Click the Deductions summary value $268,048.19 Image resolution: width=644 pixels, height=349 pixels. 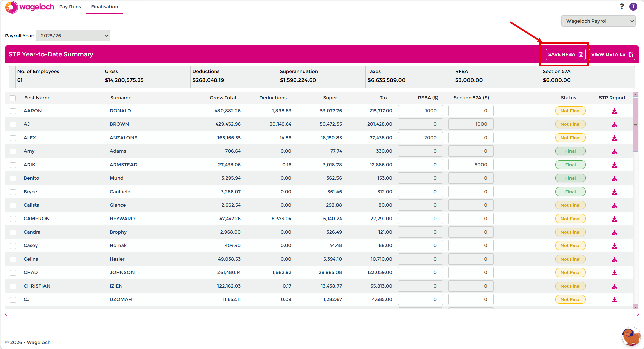click(208, 80)
